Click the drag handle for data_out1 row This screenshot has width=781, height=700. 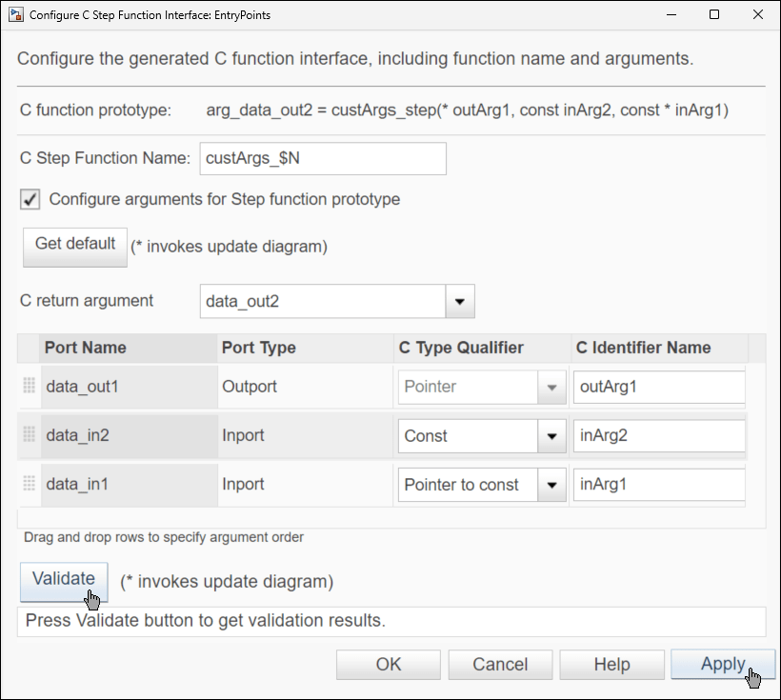click(29, 387)
